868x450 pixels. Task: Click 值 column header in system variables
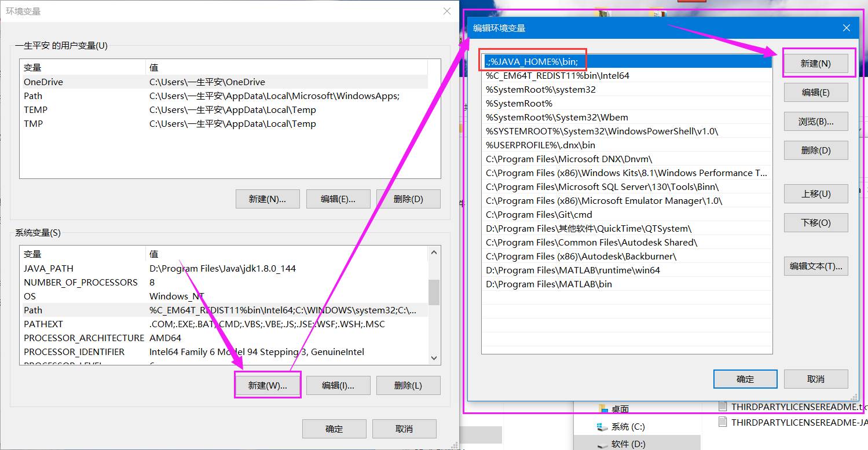(x=287, y=254)
